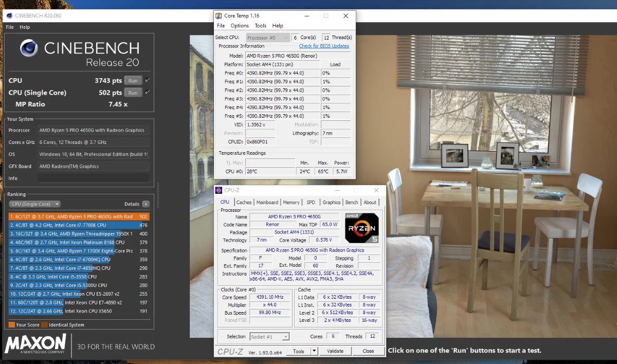
Task: Switch to CPU-Z Mainboard tab
Action: coord(267,202)
